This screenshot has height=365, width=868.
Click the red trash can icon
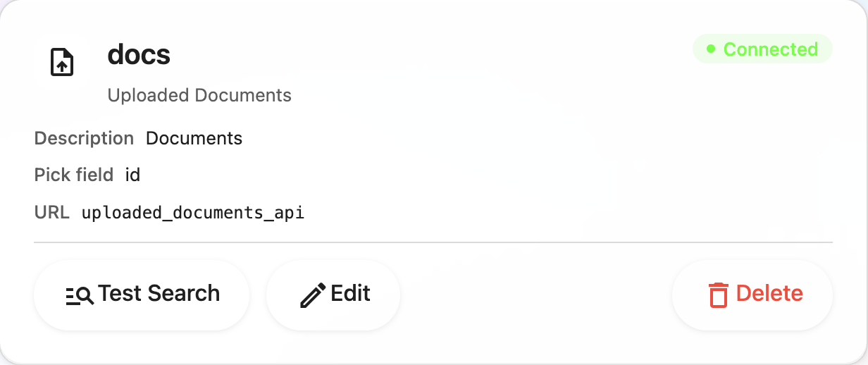[718, 295]
